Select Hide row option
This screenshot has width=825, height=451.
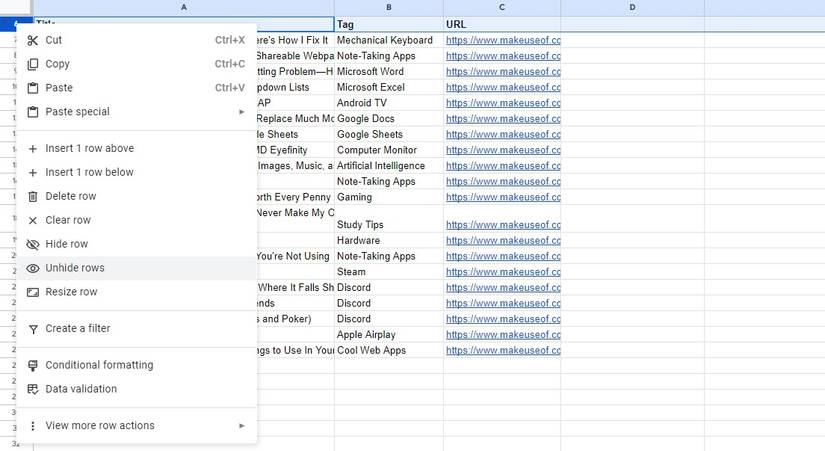[x=137, y=244]
